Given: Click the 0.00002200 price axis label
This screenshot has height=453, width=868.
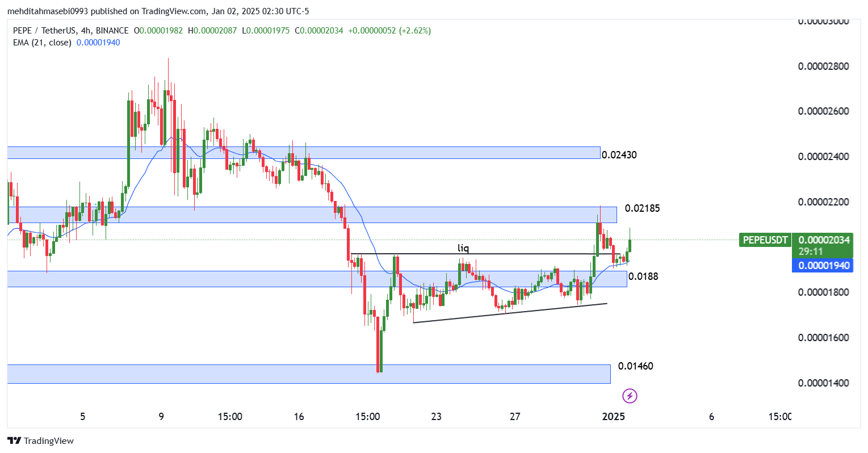Looking at the screenshot, I should point(824,202).
